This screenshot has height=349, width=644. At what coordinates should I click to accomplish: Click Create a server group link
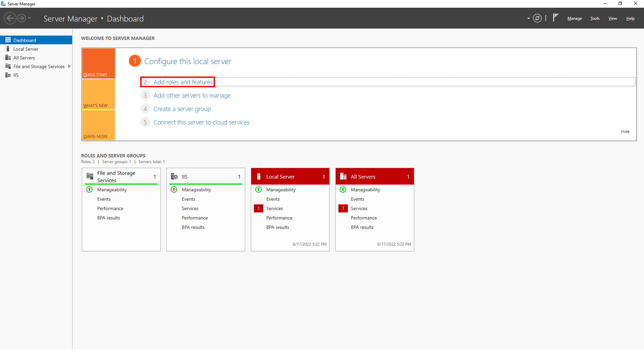(182, 109)
